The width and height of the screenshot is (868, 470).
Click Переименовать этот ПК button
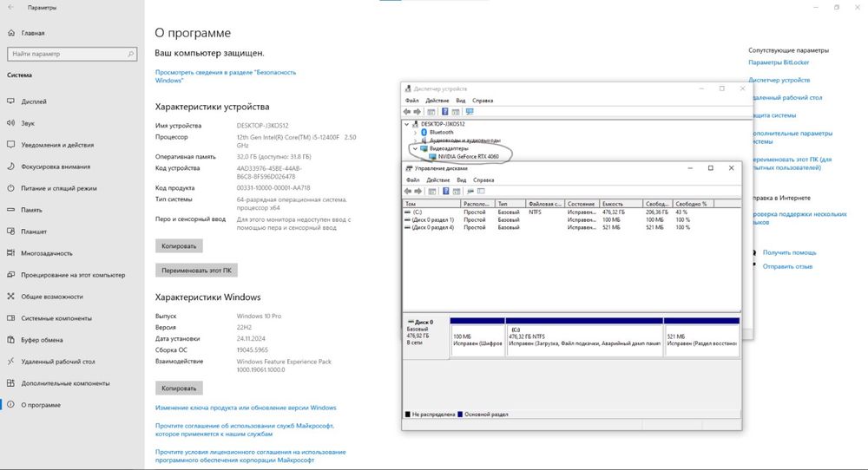196,271
